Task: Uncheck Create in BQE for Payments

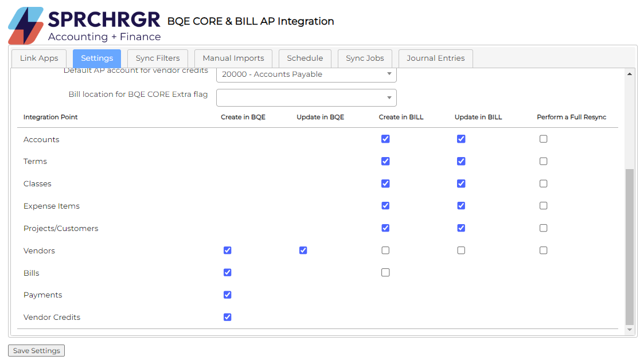Action: [228, 295]
